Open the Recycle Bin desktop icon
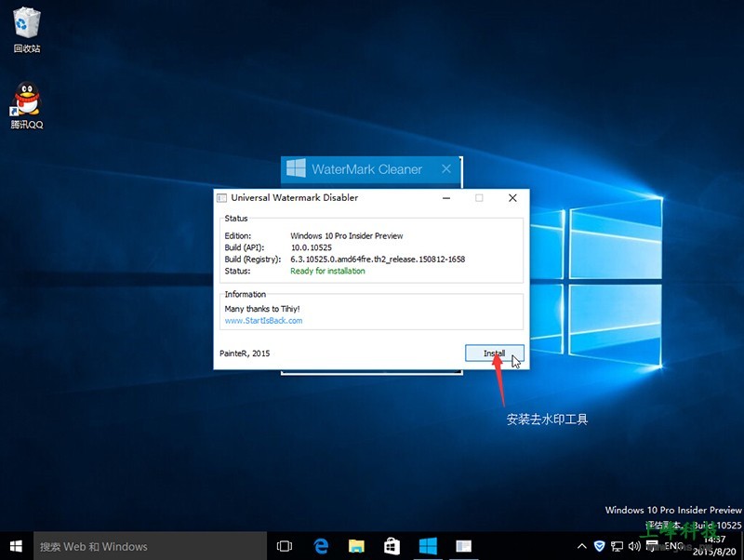This screenshot has width=744, height=560. click(27, 29)
